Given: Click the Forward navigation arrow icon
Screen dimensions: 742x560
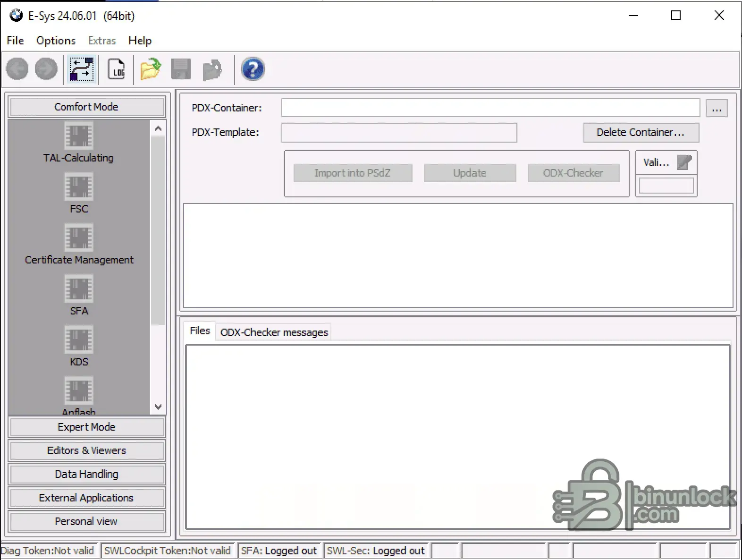Looking at the screenshot, I should 46,69.
